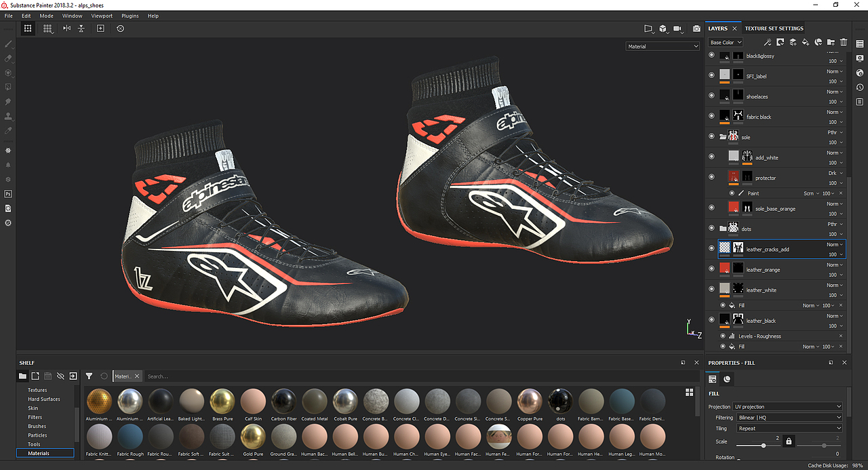Image resolution: width=868 pixels, height=470 pixels.
Task: Take a viewport screenshot
Action: pos(696,28)
